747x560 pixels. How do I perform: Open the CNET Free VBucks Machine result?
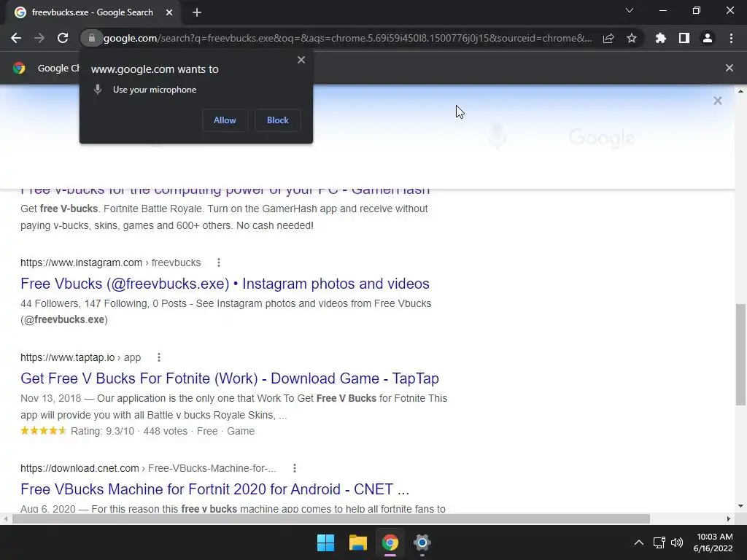coord(215,489)
